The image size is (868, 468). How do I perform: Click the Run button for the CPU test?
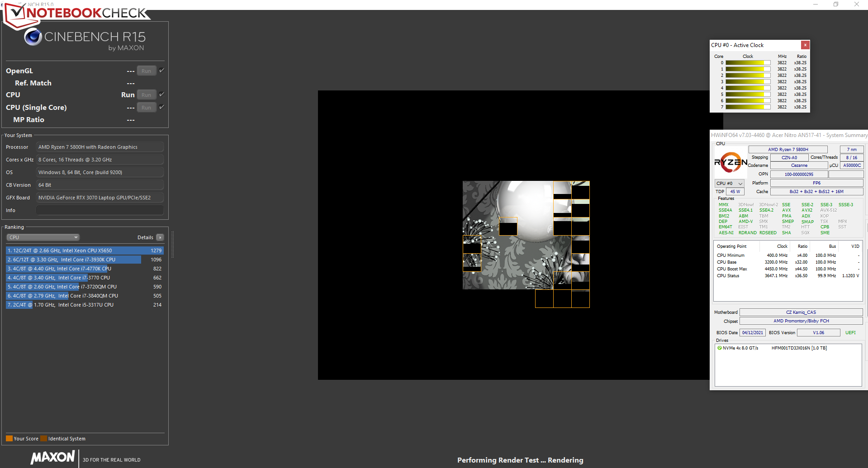(x=147, y=95)
